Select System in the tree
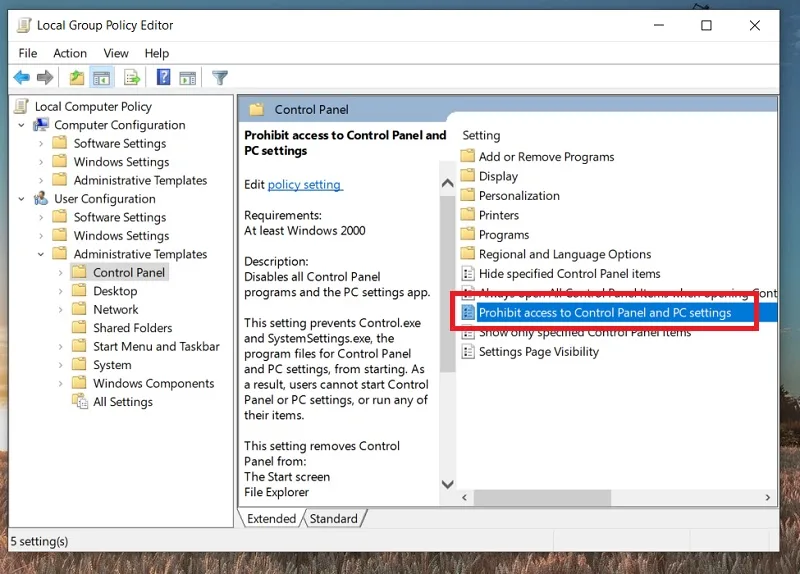800x574 pixels. point(112,365)
